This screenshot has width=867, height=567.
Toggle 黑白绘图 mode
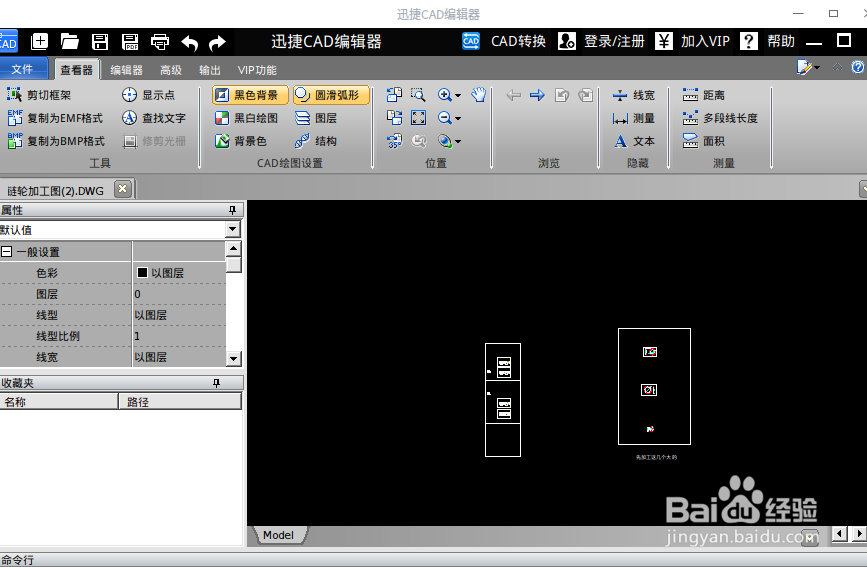click(246, 118)
